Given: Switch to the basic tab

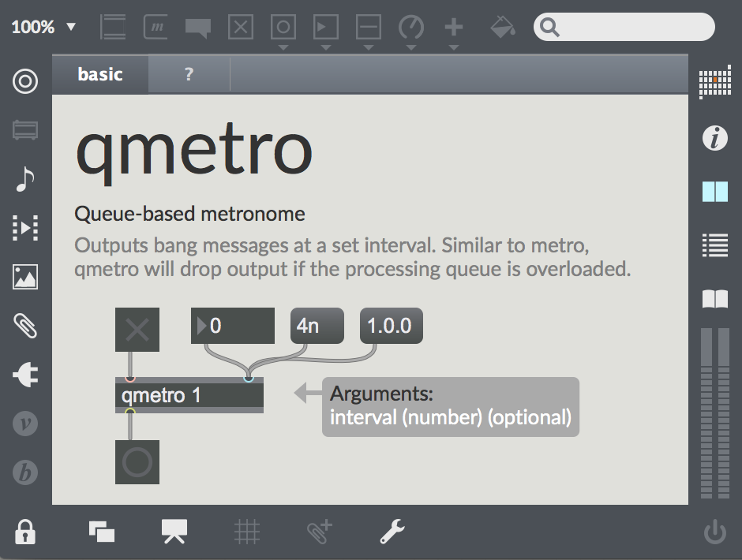Looking at the screenshot, I should click(x=100, y=75).
